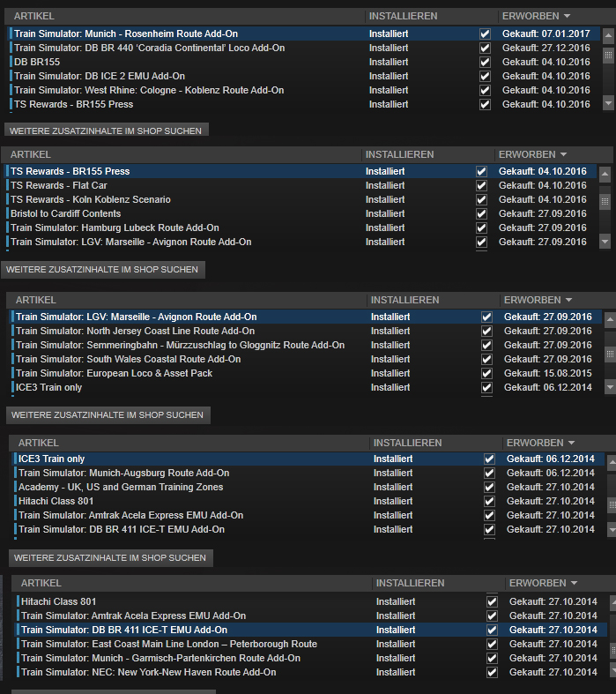Click the date Gekauft: 07.01.2017
Image resolution: width=616 pixels, height=694 pixels.
(546, 34)
